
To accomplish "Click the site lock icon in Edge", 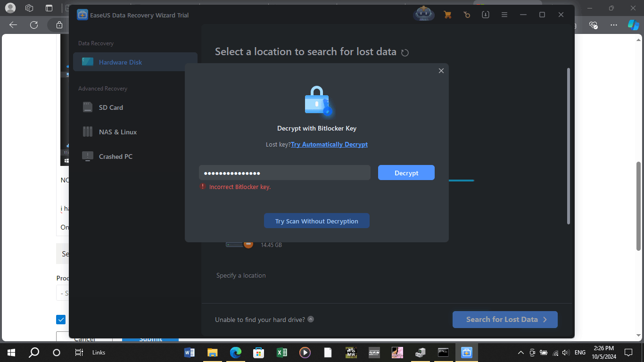I will 59,25.
